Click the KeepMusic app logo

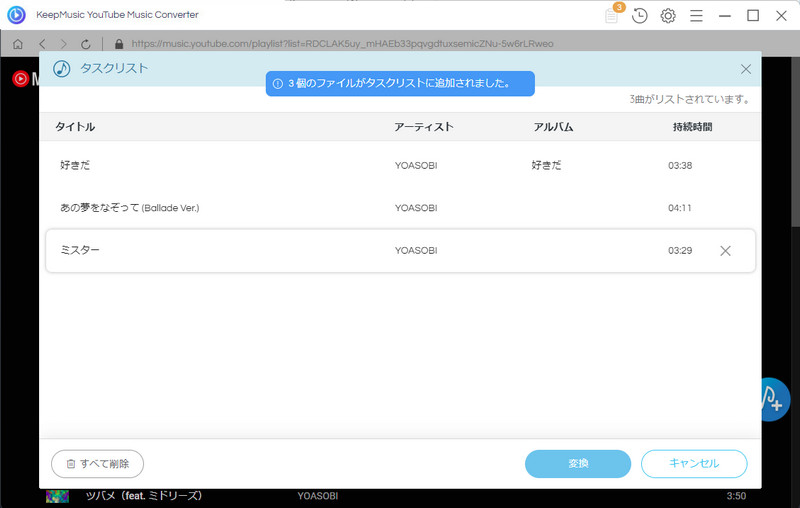(16, 15)
